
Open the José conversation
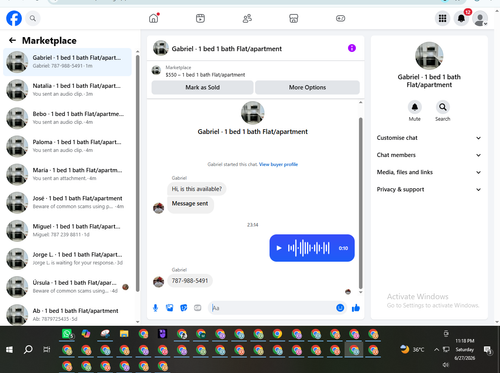[67, 202]
